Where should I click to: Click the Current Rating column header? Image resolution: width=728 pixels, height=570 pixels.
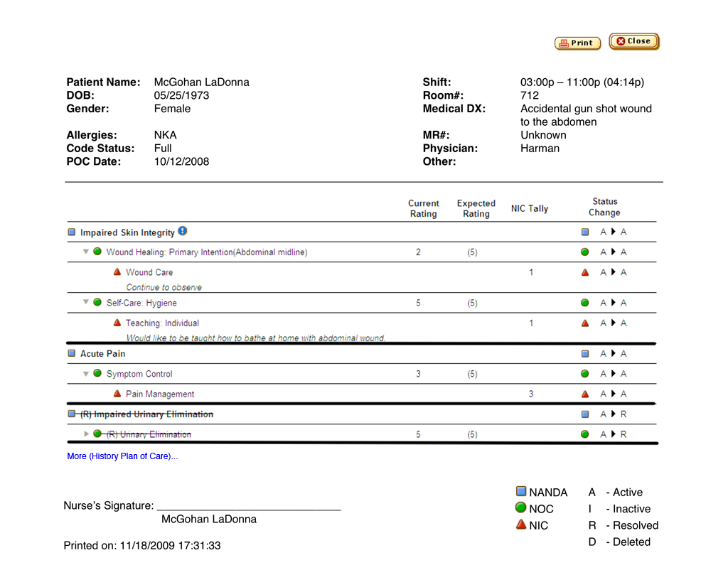tap(424, 208)
